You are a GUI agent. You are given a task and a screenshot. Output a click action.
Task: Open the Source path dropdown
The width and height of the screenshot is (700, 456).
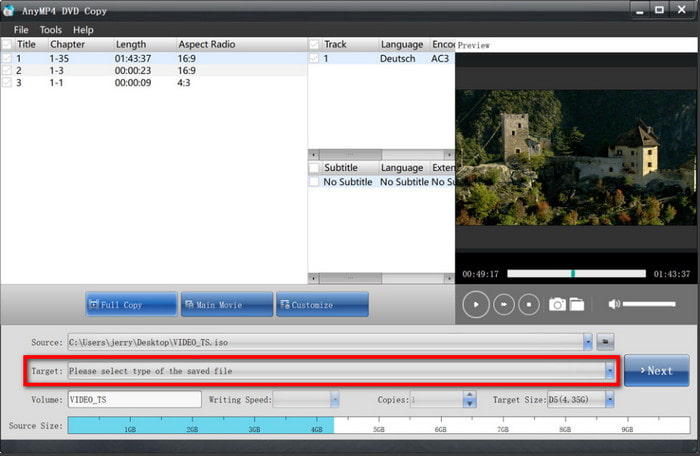click(588, 342)
